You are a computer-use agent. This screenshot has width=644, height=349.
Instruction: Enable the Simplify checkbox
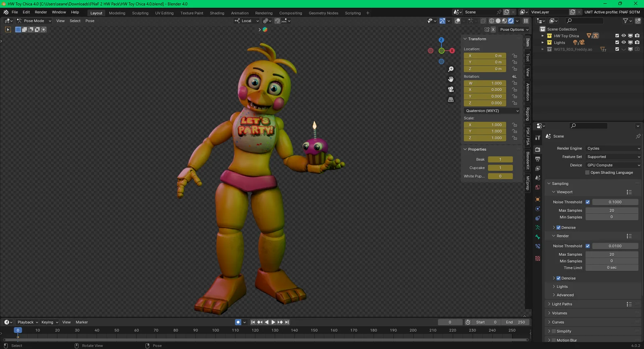[x=553, y=331]
